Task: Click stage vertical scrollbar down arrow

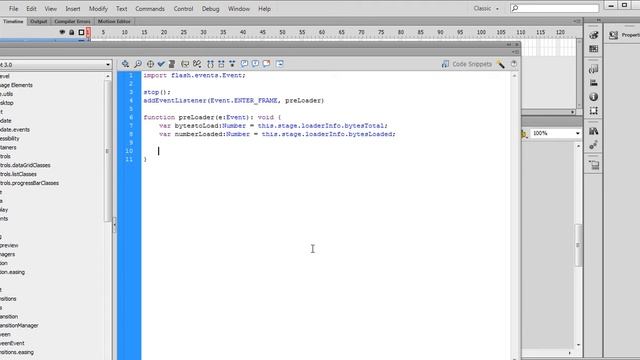Action: [x=578, y=345]
